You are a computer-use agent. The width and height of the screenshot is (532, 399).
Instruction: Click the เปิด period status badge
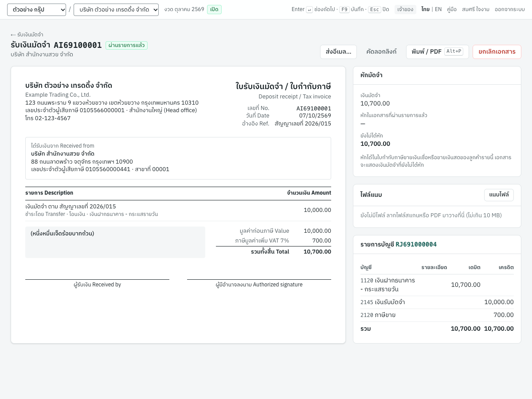click(214, 9)
